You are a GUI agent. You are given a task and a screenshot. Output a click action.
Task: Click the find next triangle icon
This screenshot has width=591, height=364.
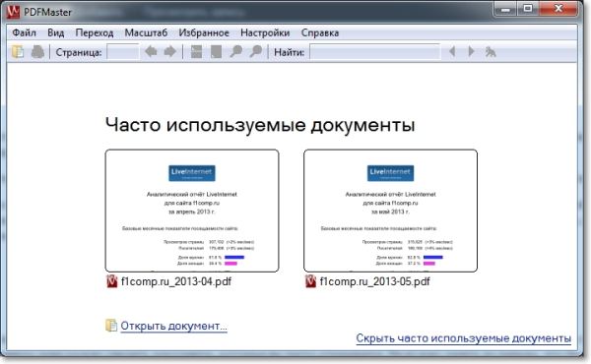(471, 51)
